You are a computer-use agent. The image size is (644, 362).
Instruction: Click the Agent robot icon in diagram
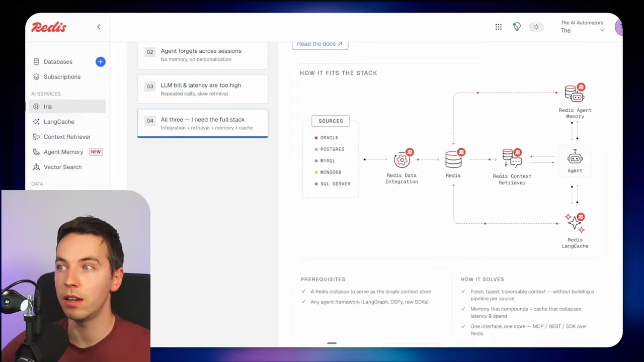pos(575,158)
